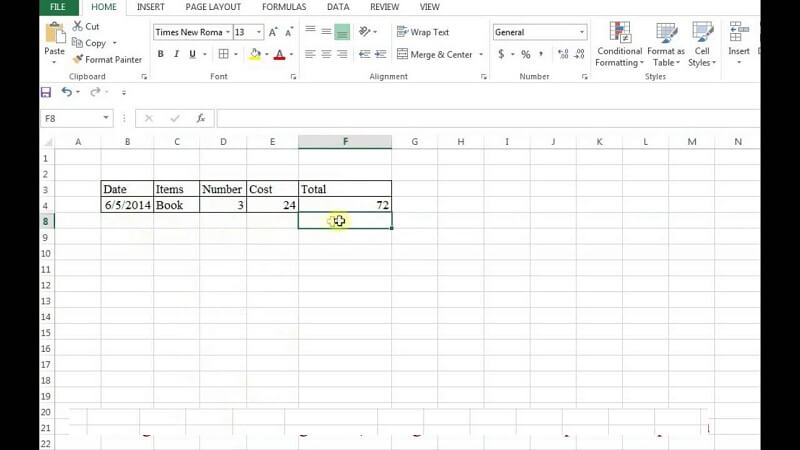Click the Increase Font Size icon
This screenshot has width=800, height=450.
pos(273,32)
